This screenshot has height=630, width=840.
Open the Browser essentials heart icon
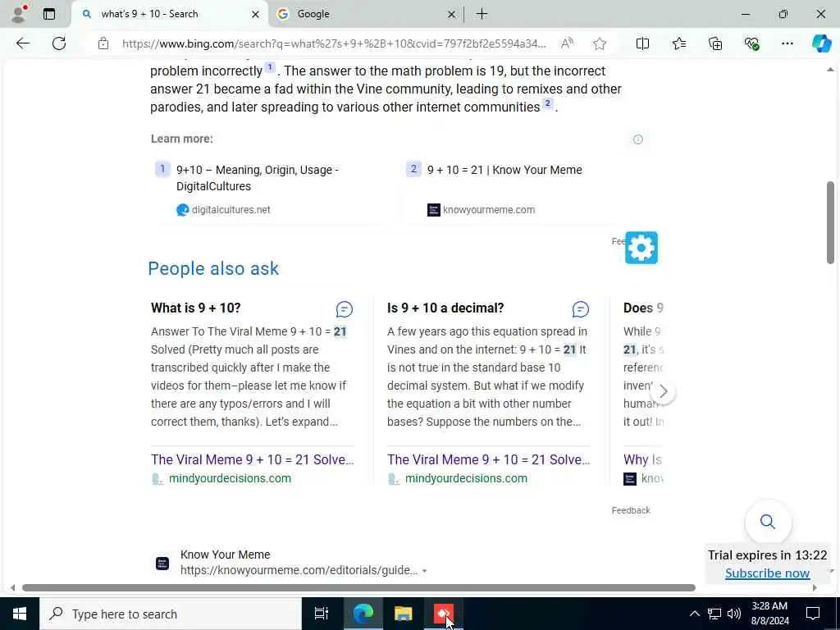point(751,43)
